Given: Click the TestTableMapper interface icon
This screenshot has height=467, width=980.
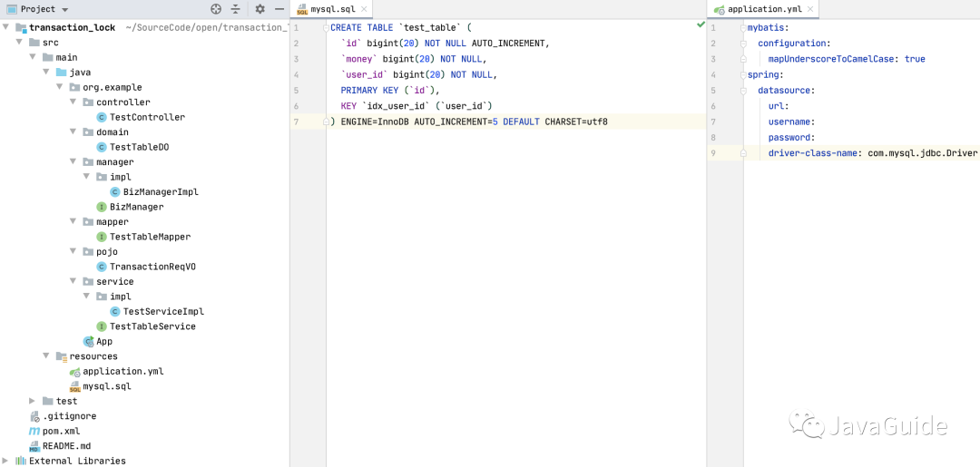Looking at the screenshot, I should click(x=102, y=237).
